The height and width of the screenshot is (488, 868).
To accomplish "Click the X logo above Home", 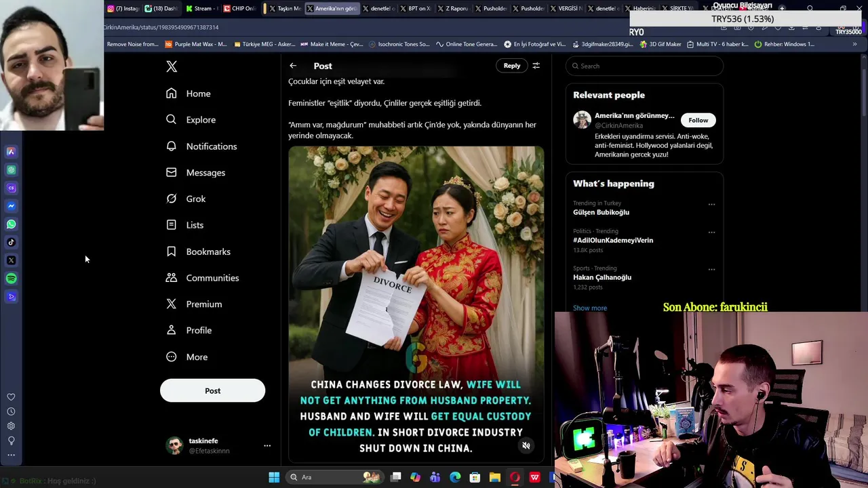I will [172, 66].
